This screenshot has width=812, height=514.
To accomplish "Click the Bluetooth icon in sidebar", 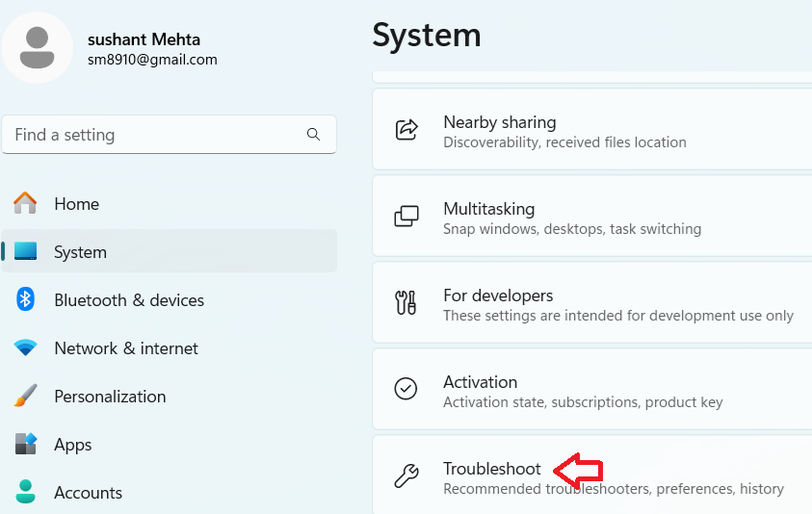I will point(25,299).
